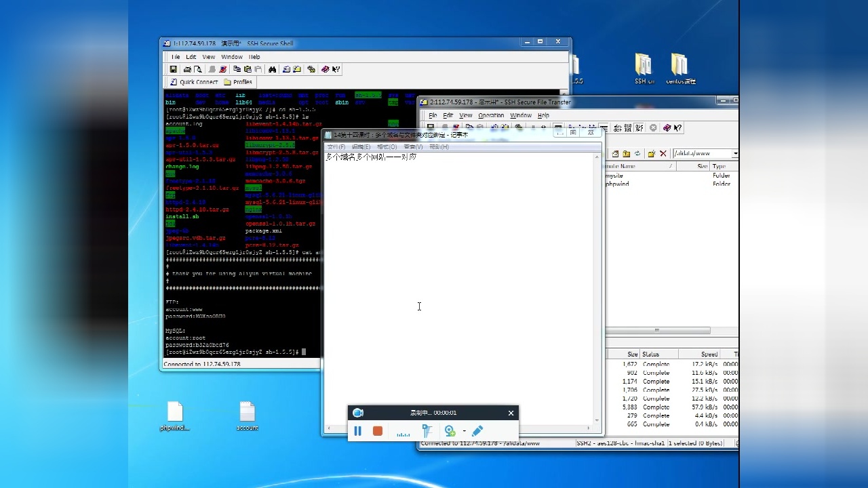
Task: Click Quick Connect button in SSH Shell
Action: pos(193,82)
